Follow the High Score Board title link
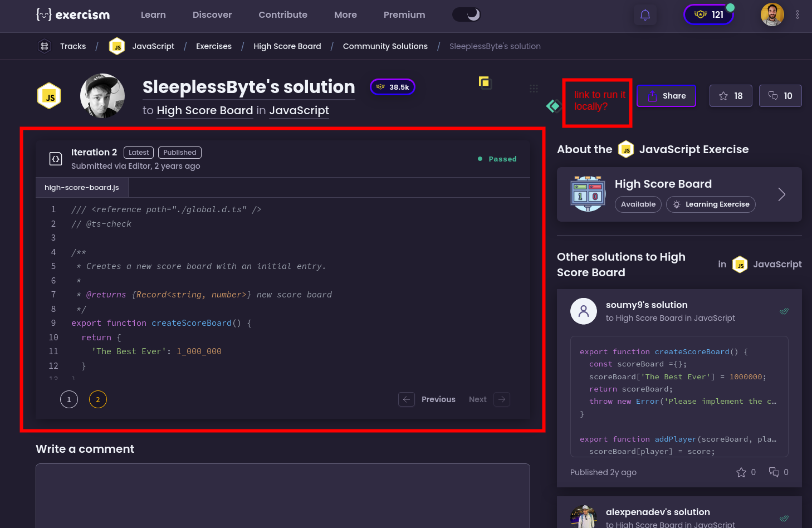The height and width of the screenshot is (528, 812). click(205, 110)
